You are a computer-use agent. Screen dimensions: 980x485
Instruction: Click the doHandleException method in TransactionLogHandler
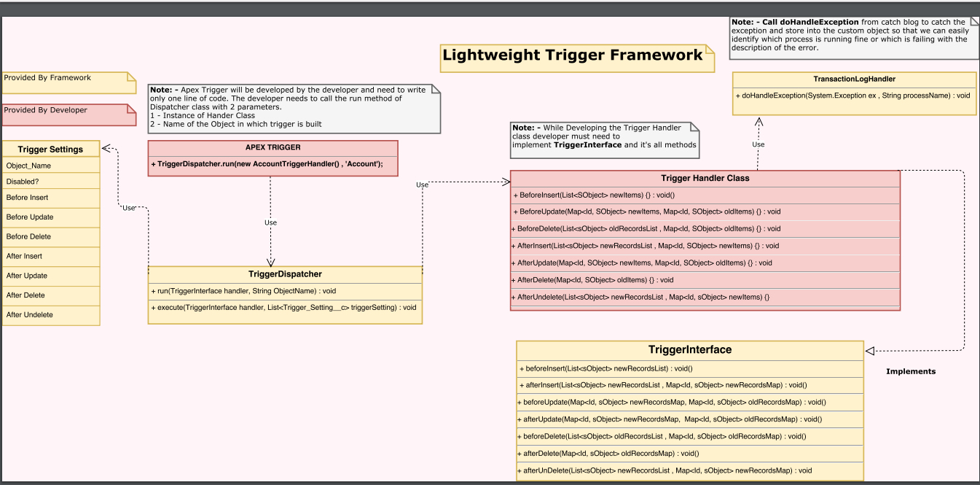(x=853, y=95)
